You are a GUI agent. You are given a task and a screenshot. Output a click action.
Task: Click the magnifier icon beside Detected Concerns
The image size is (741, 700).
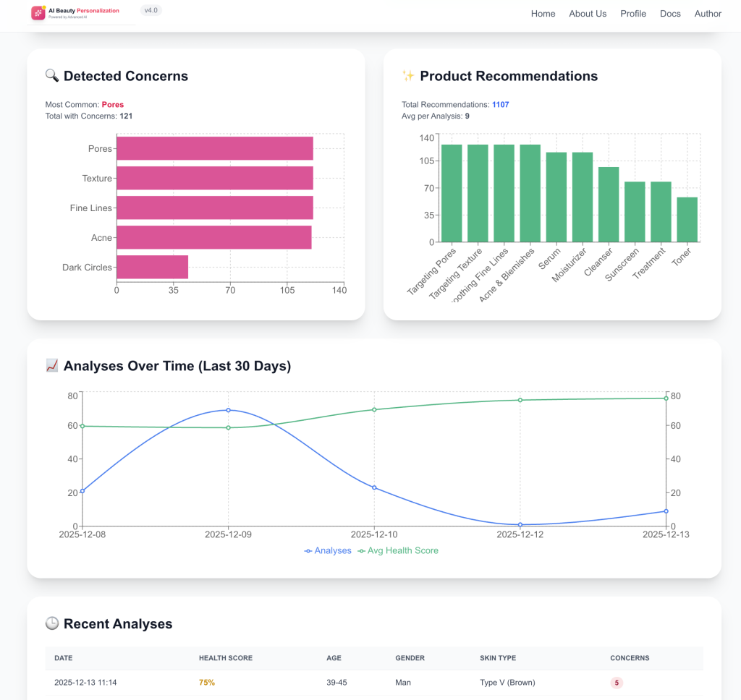(x=52, y=76)
